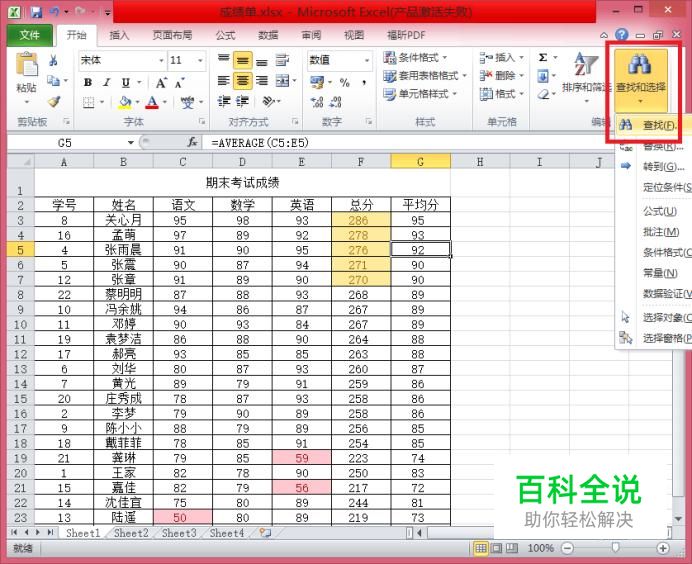Apply the red font color A
692x564 pixels.
tap(152, 102)
